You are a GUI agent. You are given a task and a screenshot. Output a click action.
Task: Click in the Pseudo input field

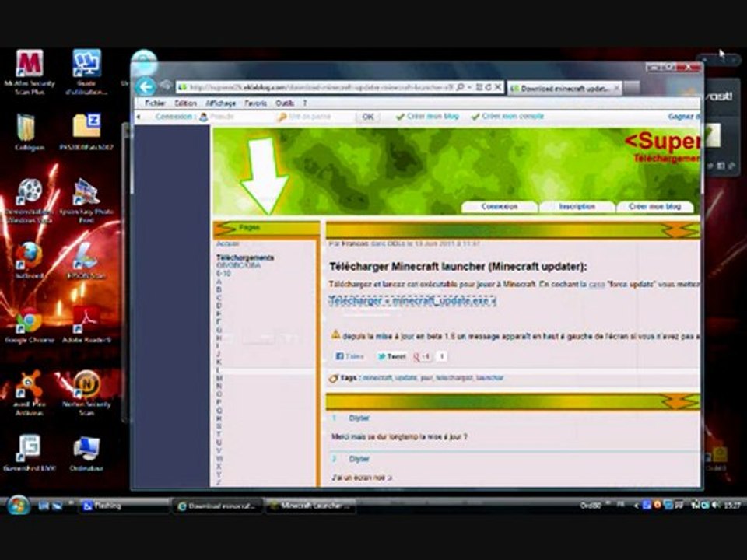tap(239, 117)
